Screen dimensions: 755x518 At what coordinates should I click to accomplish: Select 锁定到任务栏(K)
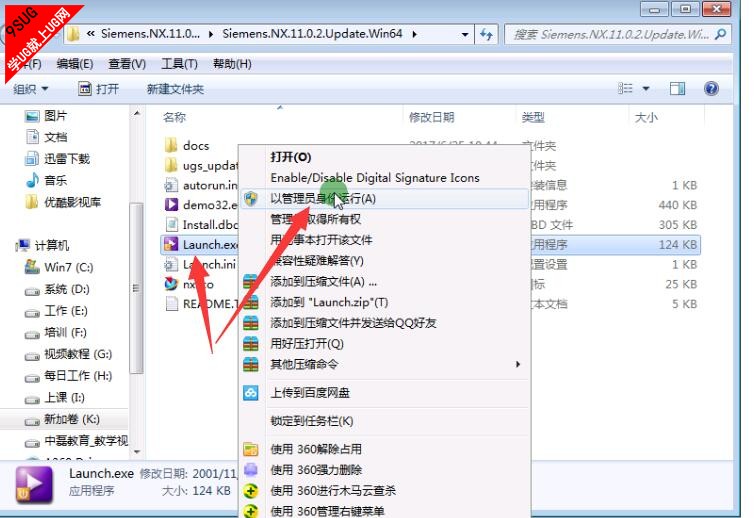pyautogui.click(x=384, y=421)
